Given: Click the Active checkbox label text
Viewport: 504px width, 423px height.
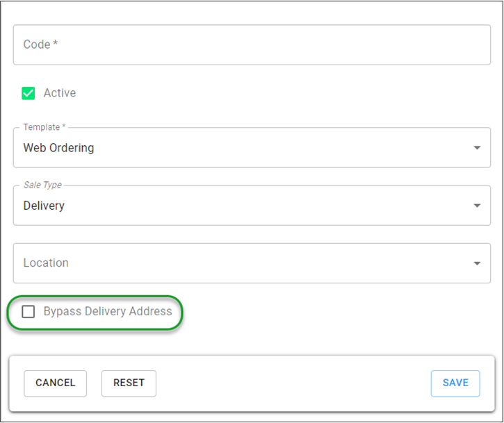Looking at the screenshot, I should click(x=60, y=93).
